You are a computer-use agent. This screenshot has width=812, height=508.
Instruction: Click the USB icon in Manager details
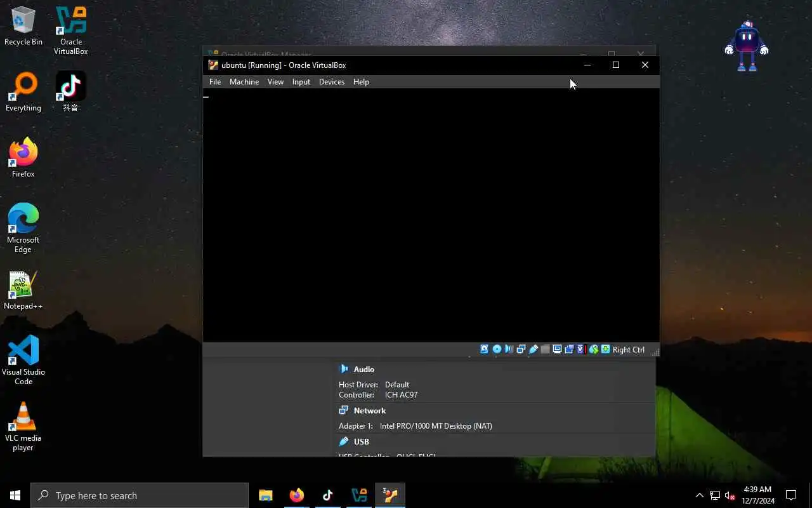coord(344,441)
